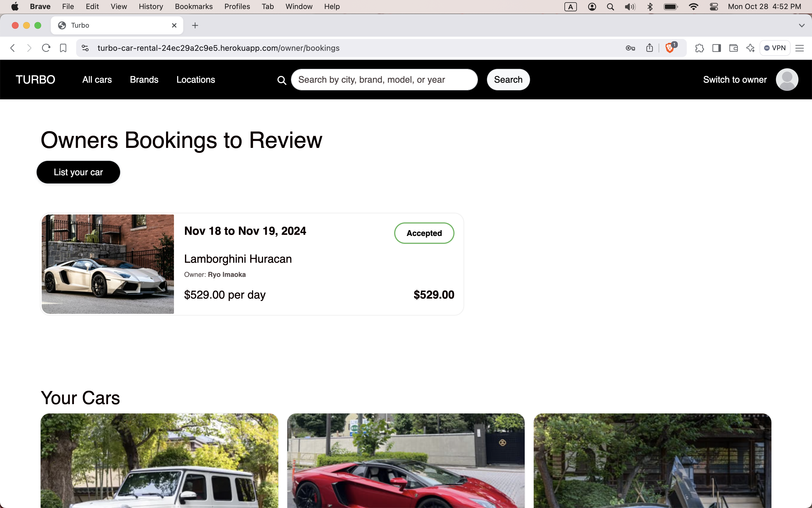The image size is (812, 508).
Task: Open the Brands page
Action: tap(144, 80)
